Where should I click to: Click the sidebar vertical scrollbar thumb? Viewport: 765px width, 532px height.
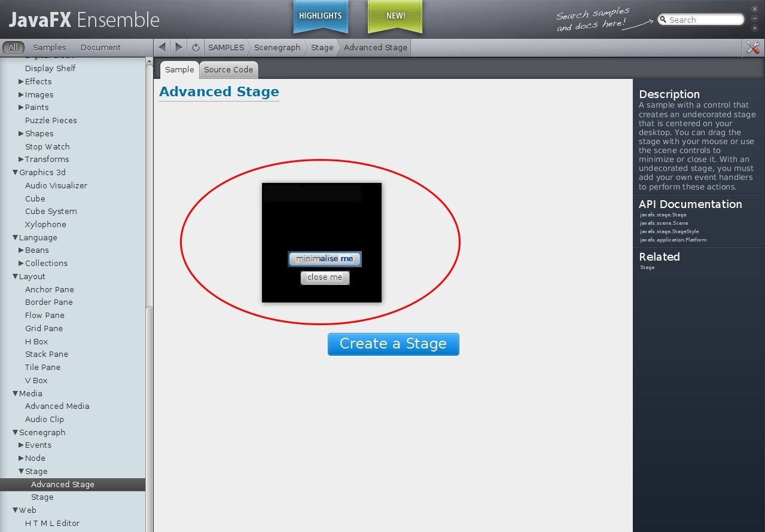[150, 418]
